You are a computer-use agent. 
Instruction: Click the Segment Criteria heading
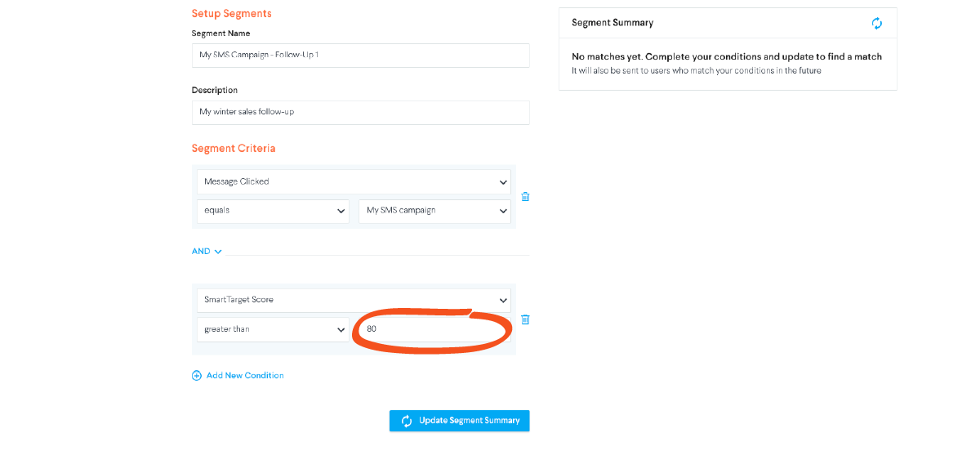pyautogui.click(x=234, y=149)
